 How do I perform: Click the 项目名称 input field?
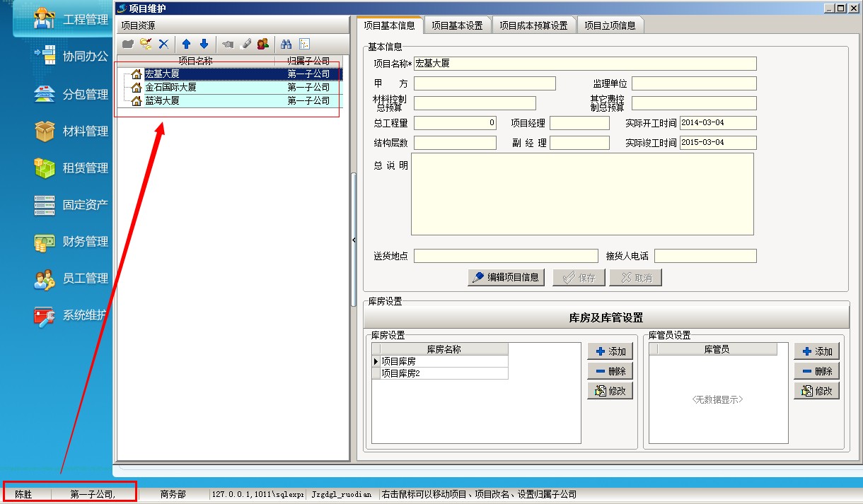coord(584,64)
